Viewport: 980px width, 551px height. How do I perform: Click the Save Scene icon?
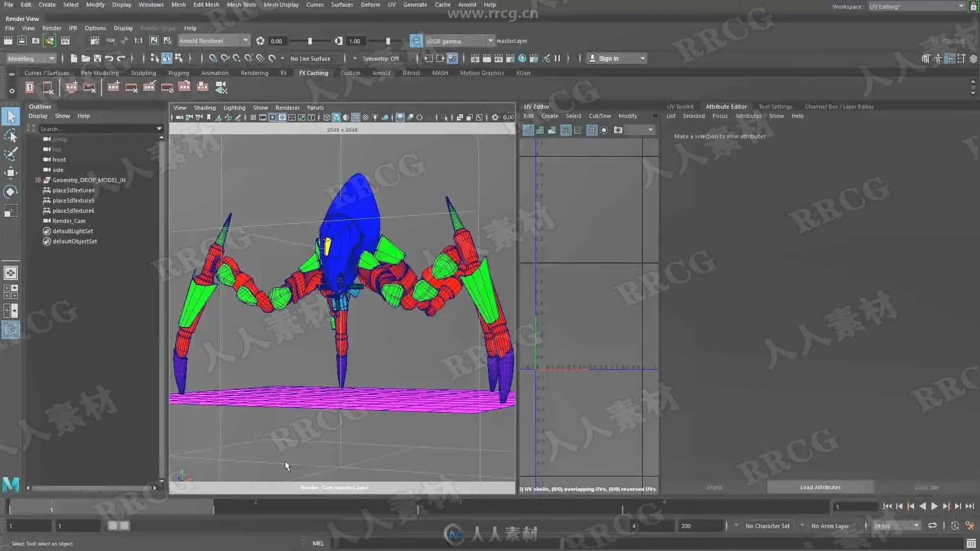(97, 59)
